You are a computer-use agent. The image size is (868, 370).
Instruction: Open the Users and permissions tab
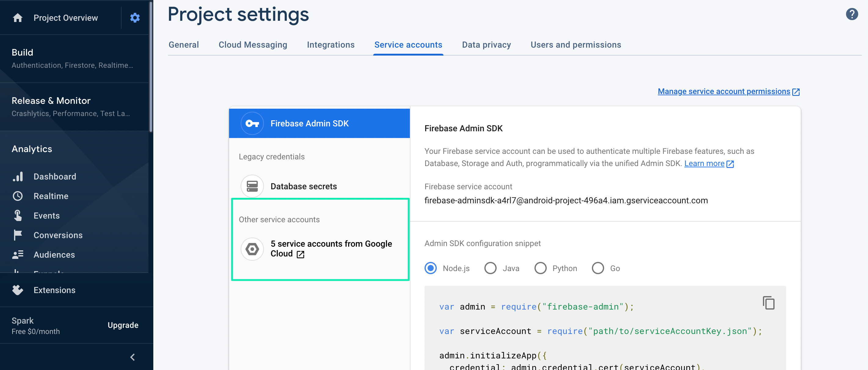point(575,45)
